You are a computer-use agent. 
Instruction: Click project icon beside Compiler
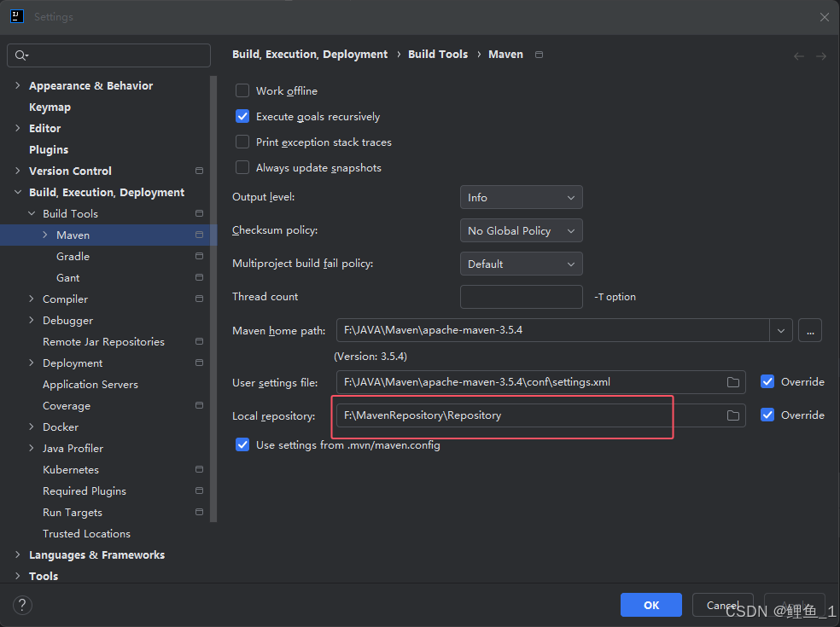click(x=199, y=299)
